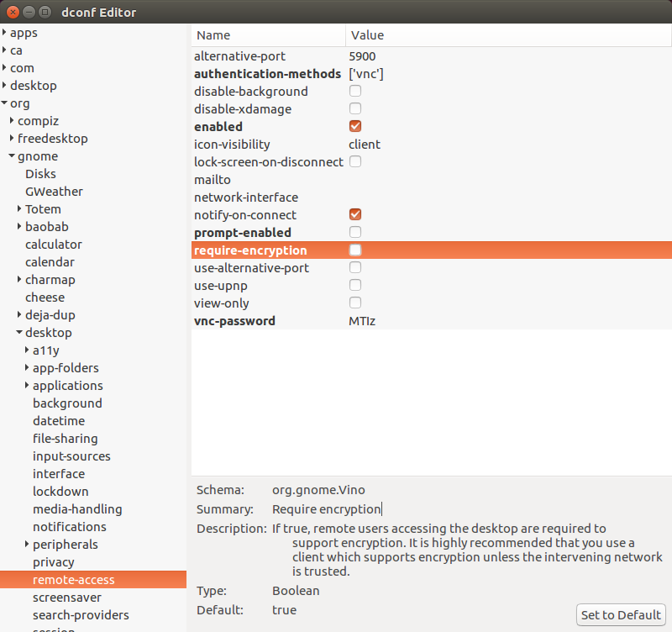Toggle the use-upnp checkbox

pos(354,285)
